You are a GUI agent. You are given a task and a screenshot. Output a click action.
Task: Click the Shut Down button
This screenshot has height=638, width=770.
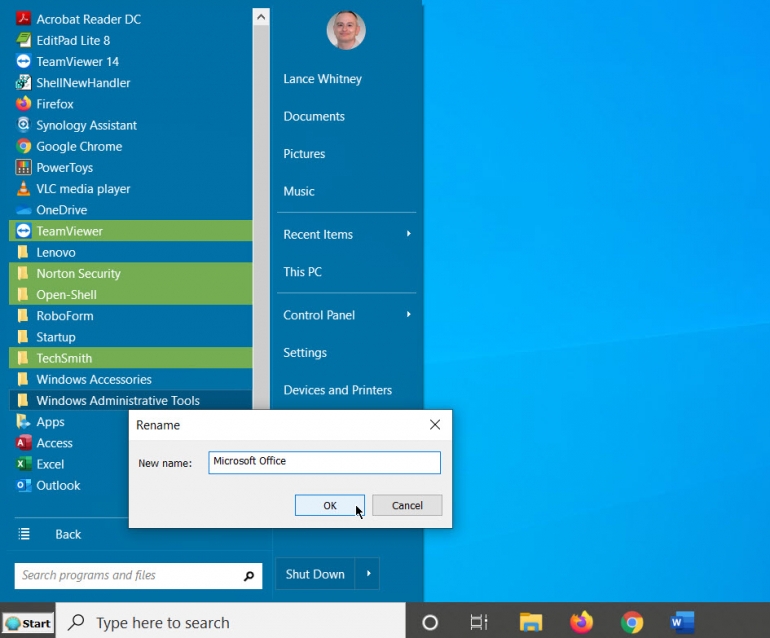315,573
